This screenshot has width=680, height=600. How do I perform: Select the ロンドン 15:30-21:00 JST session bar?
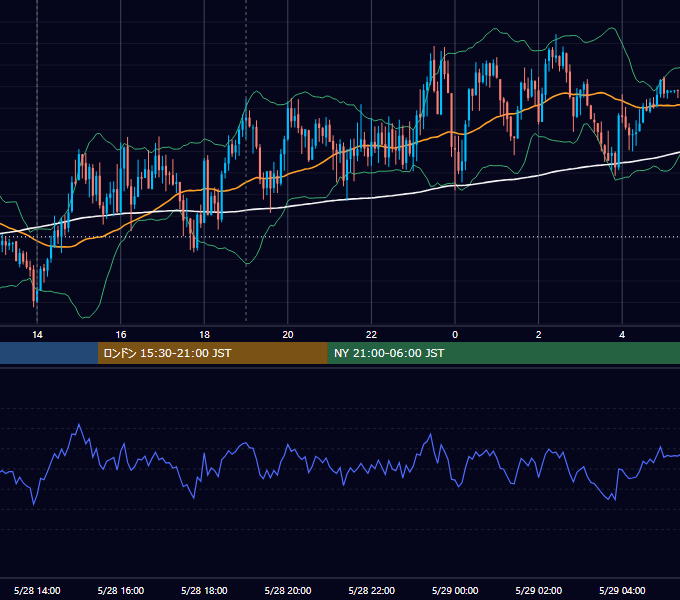(212, 353)
